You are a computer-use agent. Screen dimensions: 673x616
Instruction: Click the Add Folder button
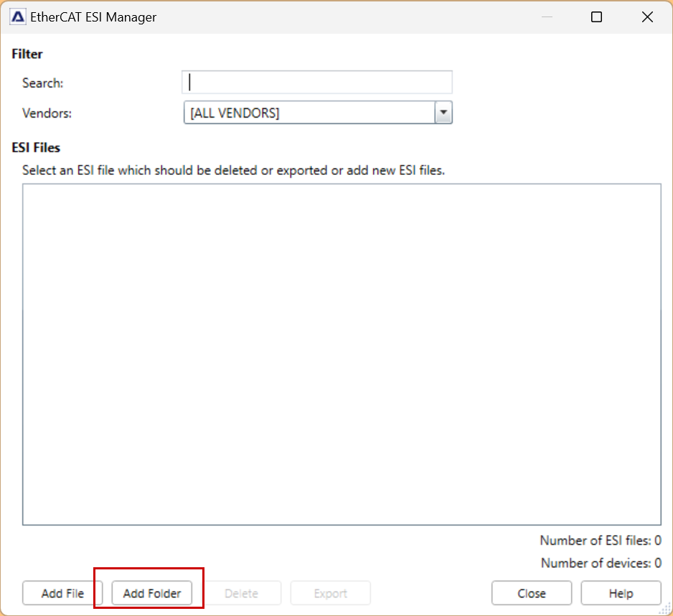(x=152, y=593)
